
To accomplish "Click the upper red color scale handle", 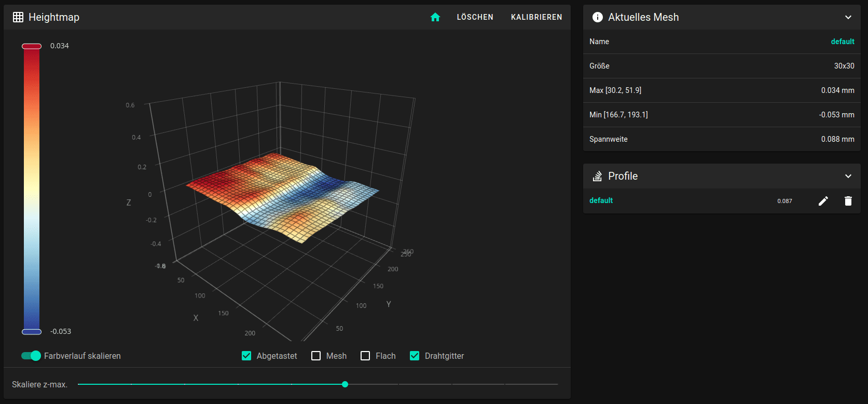I will click(x=32, y=46).
